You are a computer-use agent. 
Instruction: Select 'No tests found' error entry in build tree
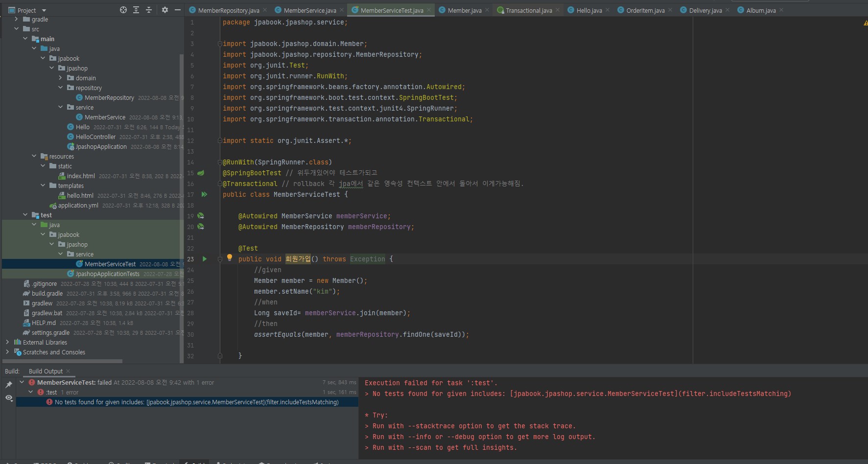tap(196, 402)
